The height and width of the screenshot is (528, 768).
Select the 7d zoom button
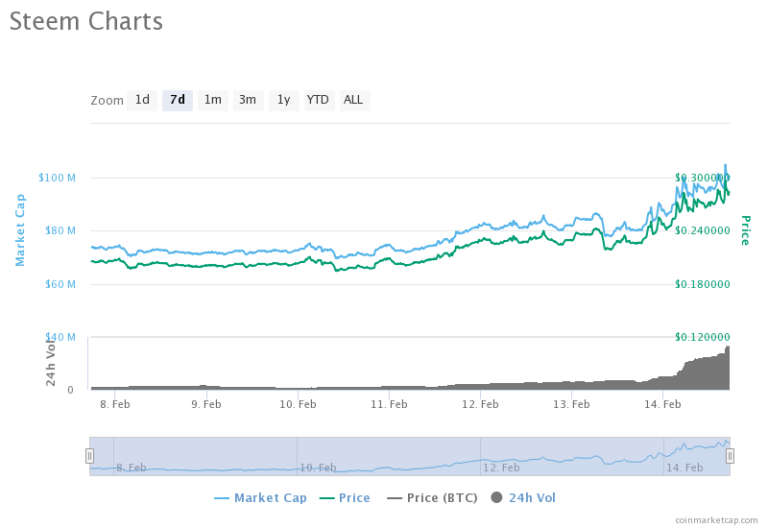pos(177,100)
